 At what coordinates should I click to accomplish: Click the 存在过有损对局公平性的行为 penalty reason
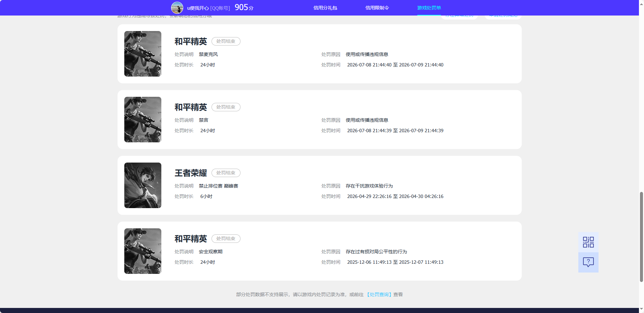coord(376,252)
